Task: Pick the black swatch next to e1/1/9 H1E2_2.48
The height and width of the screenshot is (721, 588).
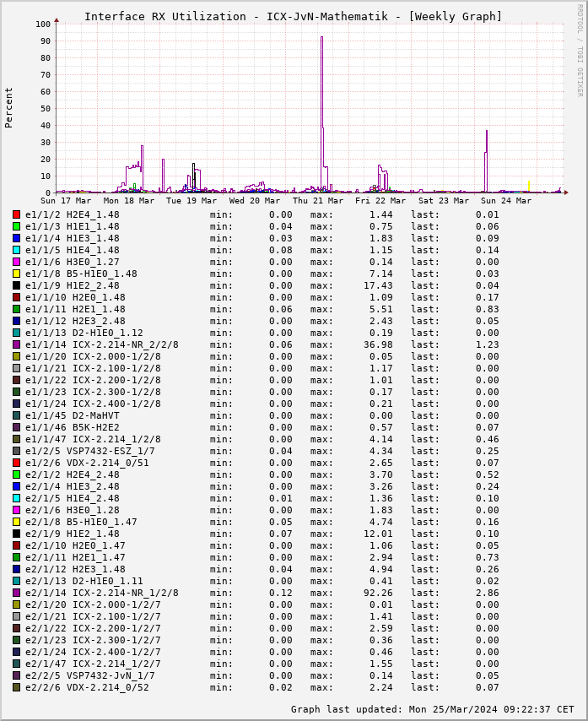Action: 16,285
